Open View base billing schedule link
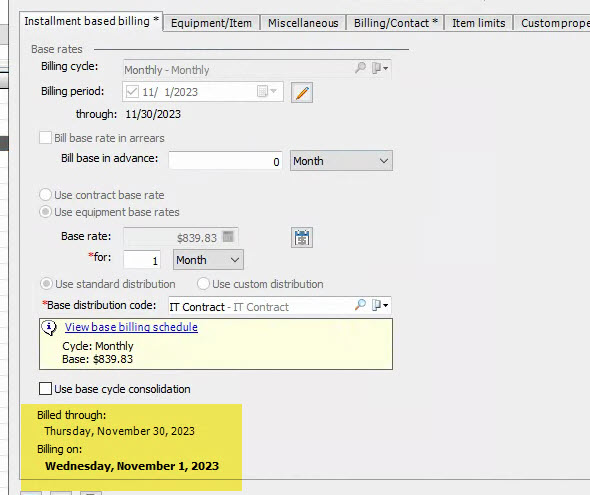The height and width of the screenshot is (495, 590). 131,327
